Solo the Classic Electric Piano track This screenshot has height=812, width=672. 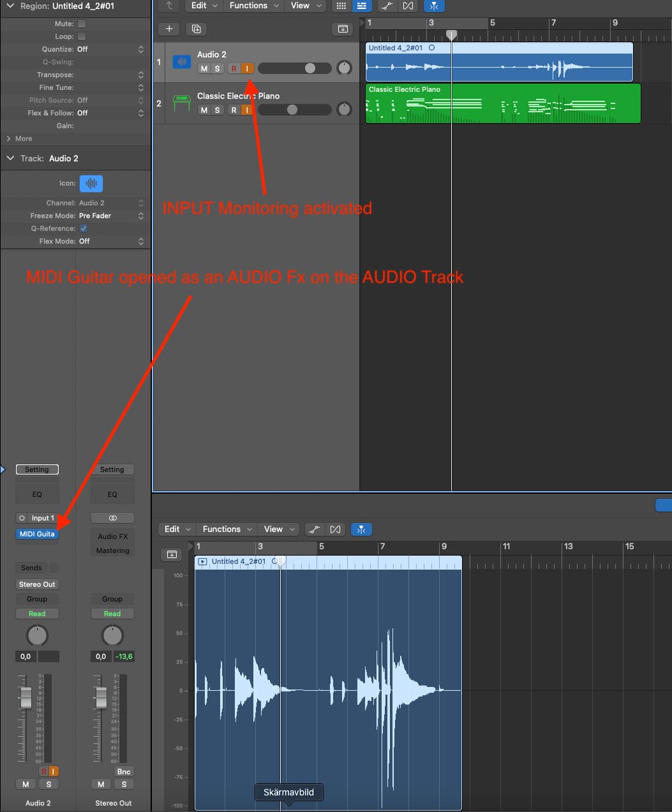[x=217, y=110]
